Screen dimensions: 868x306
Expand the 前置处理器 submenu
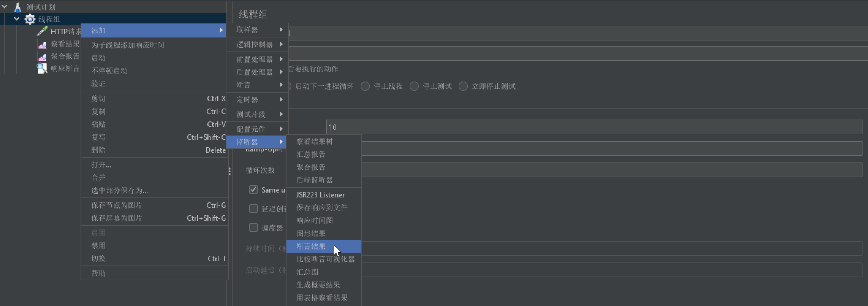pyautogui.click(x=257, y=59)
